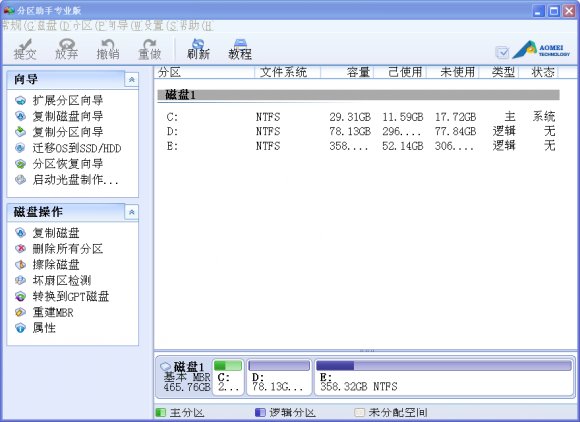580x422 pixels.
Task: Refresh disks with the 刷新 icon
Action: coord(198,49)
